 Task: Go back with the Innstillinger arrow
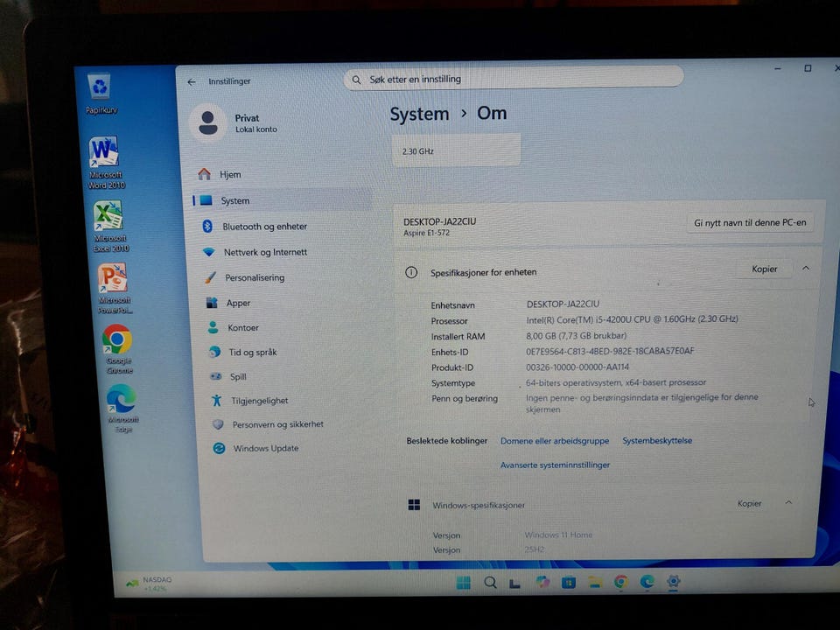[192, 82]
